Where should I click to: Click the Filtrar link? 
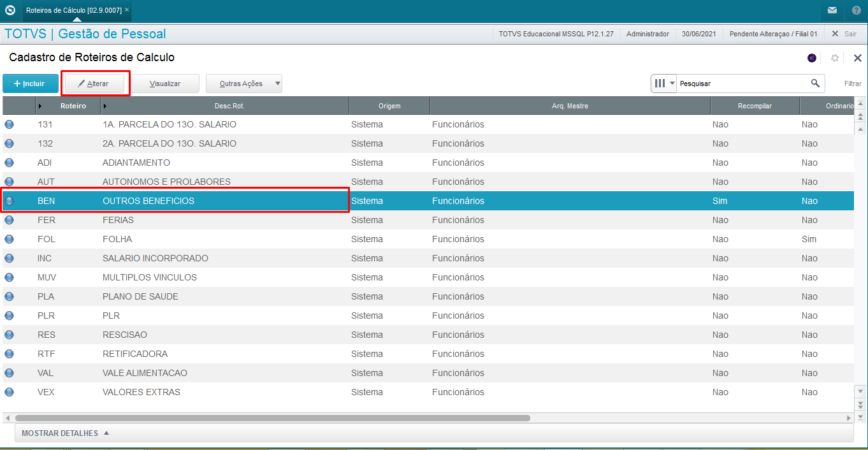coord(853,83)
